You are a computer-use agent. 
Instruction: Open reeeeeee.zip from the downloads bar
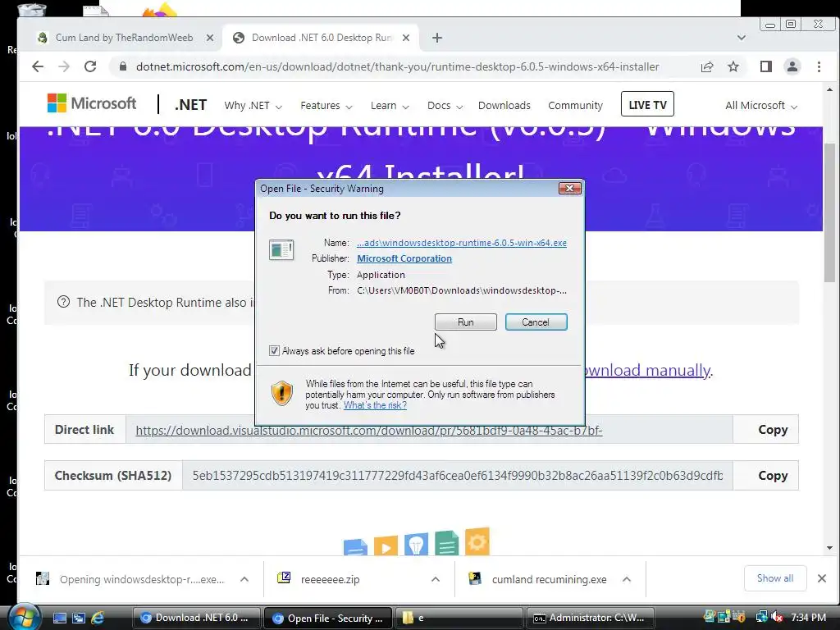(330, 579)
